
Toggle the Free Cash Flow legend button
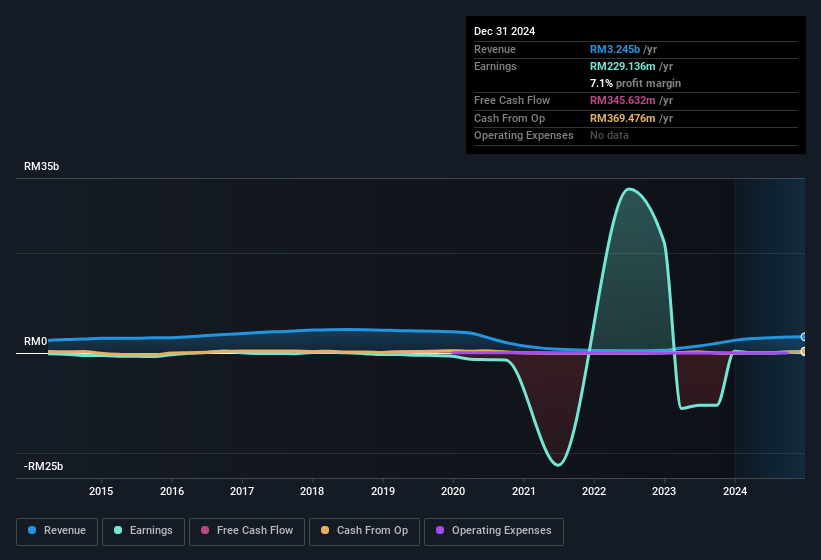tap(247, 531)
